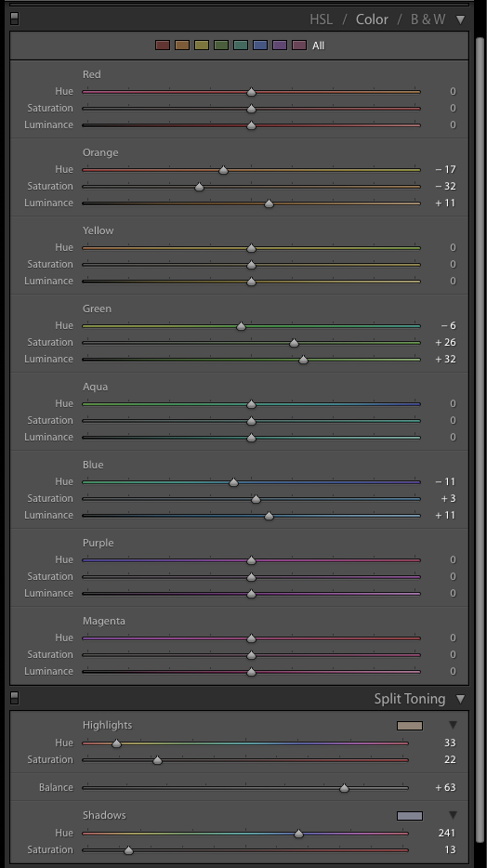Collapse the Split Toning panel triangle
This screenshot has height=868, width=487.
pyautogui.click(x=460, y=699)
